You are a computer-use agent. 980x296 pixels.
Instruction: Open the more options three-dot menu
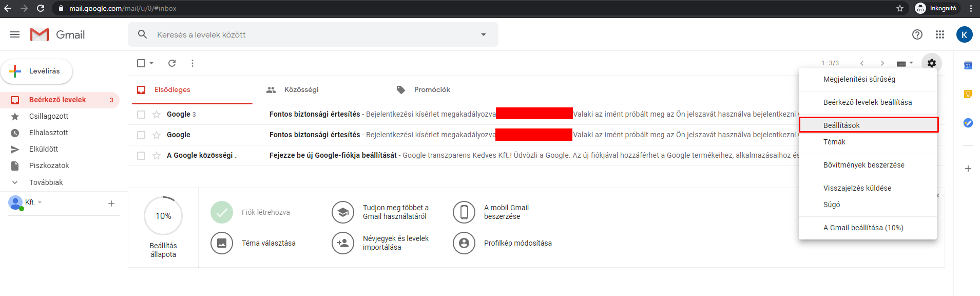coord(193,63)
